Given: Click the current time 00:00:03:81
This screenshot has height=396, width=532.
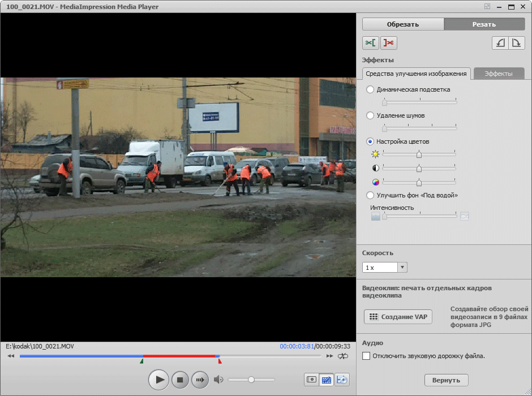Looking at the screenshot, I should click(297, 346).
